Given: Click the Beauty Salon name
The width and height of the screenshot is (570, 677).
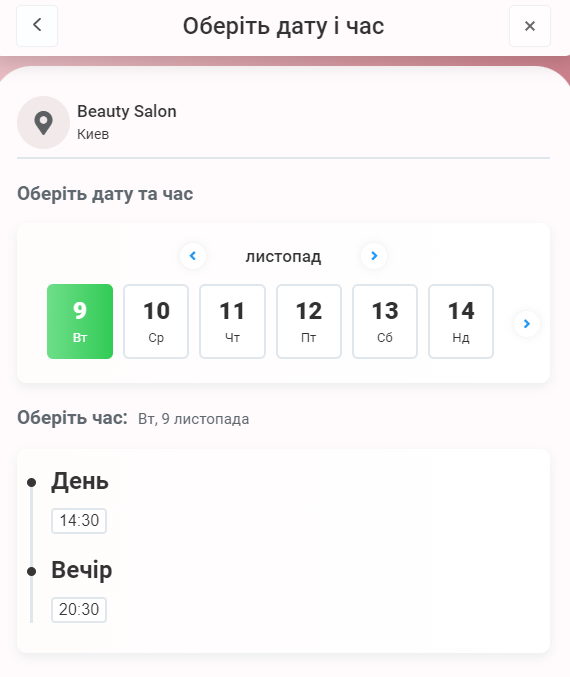Looking at the screenshot, I should click(x=127, y=111).
